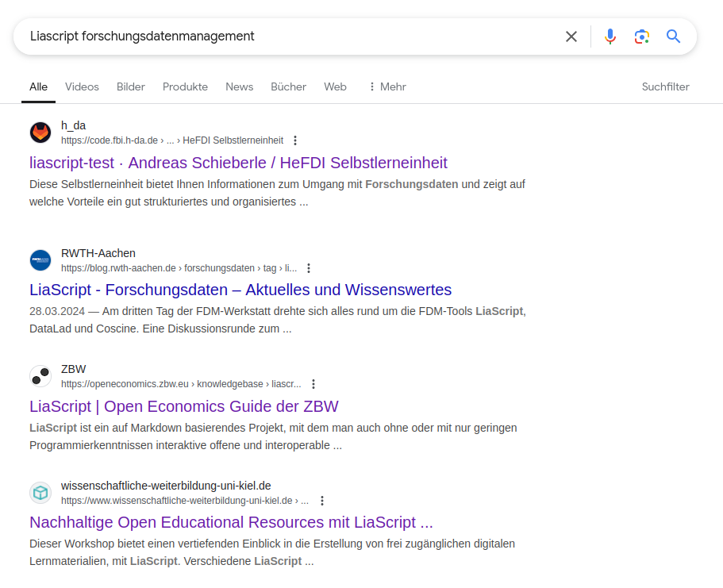Viewport: 723px width, 588px height.
Task: Click the wissenschaftliche-weiterbildung-uni-kiel.de site name
Action: click(x=166, y=486)
